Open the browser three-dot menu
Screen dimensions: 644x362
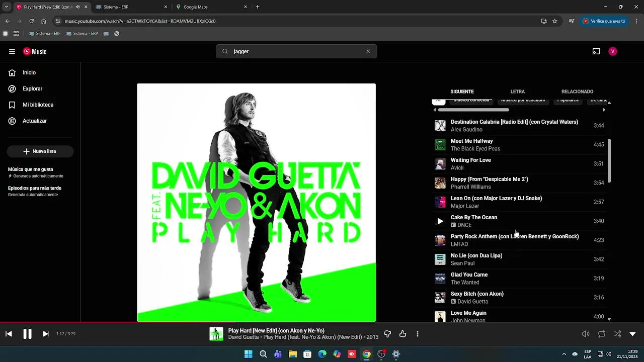coord(636,21)
